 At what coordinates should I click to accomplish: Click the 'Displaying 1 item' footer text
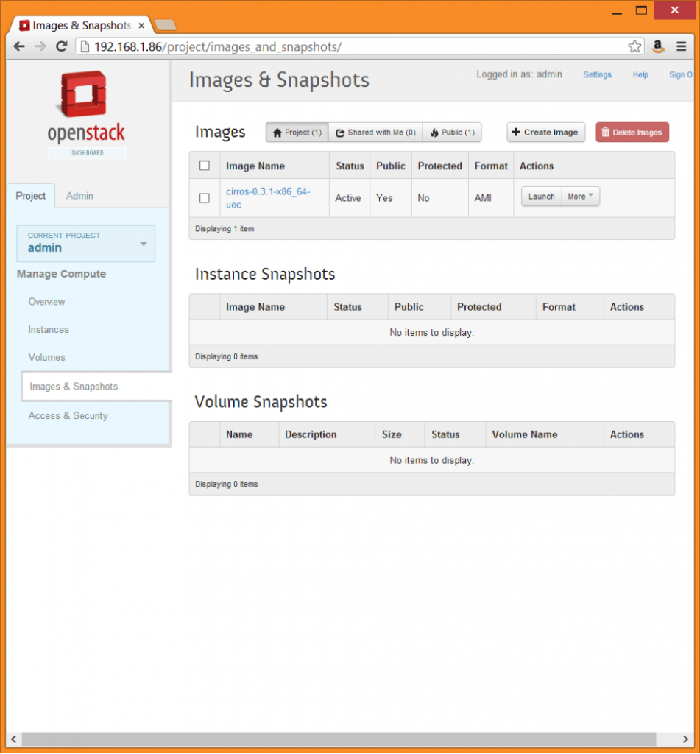(x=225, y=228)
